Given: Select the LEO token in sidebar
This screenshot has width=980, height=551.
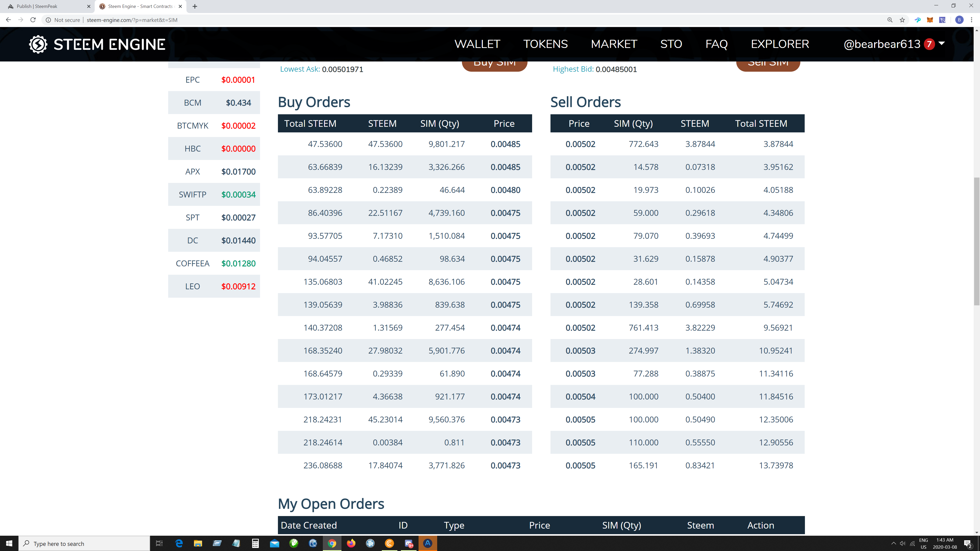Looking at the screenshot, I should (214, 286).
